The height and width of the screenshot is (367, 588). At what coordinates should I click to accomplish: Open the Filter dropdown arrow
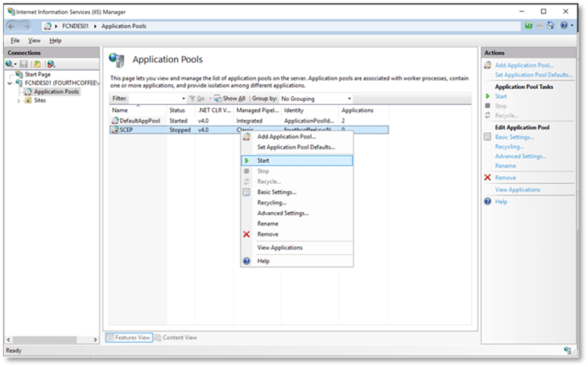coord(183,99)
